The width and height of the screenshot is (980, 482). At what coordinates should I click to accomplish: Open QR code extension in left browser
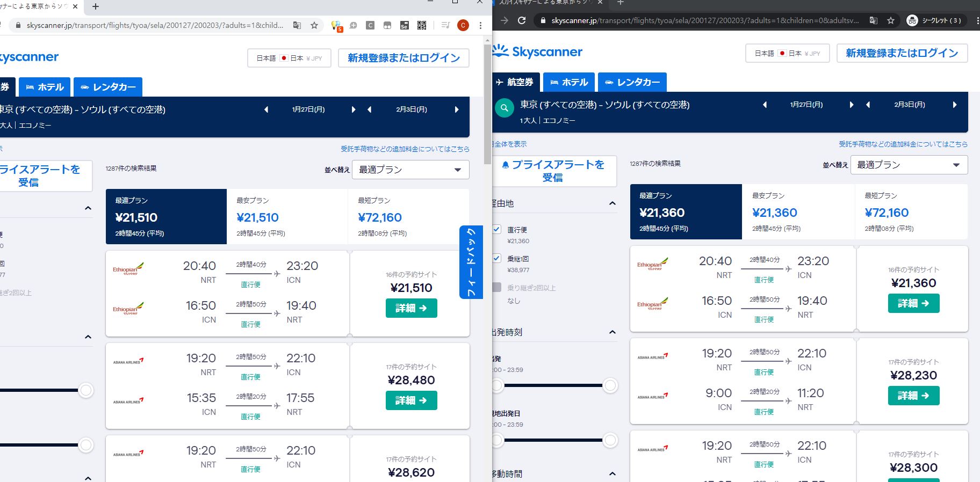pyautogui.click(x=422, y=25)
